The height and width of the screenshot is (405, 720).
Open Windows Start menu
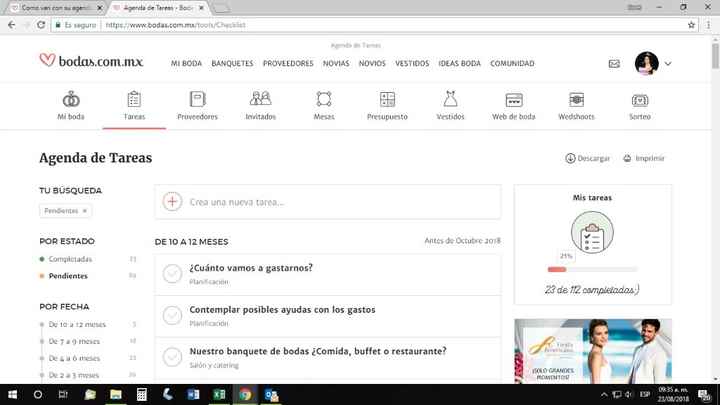[12, 394]
